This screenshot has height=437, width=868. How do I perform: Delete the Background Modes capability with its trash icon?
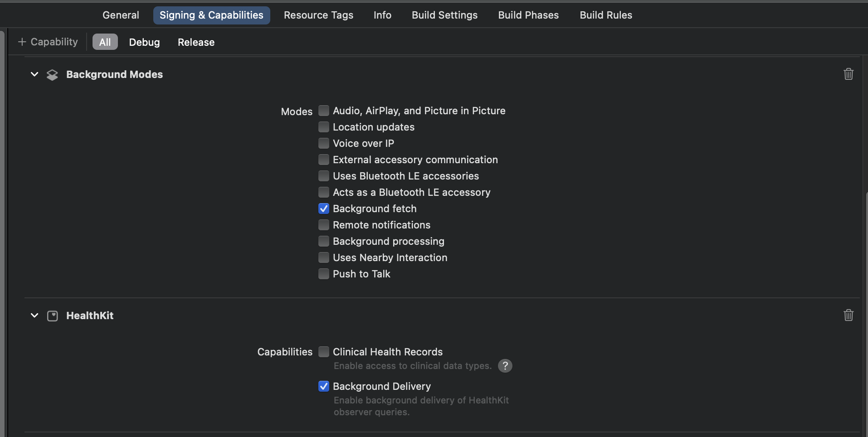[x=848, y=74]
